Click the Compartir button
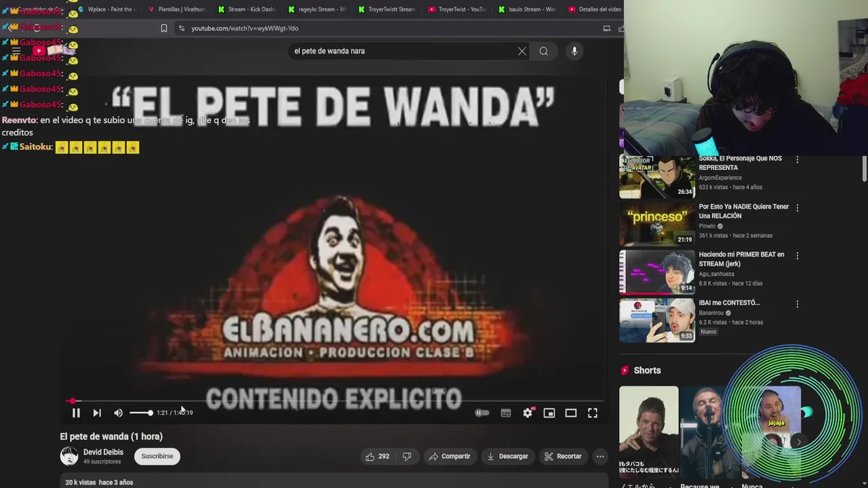Image resolution: width=868 pixels, height=488 pixels. (x=450, y=456)
